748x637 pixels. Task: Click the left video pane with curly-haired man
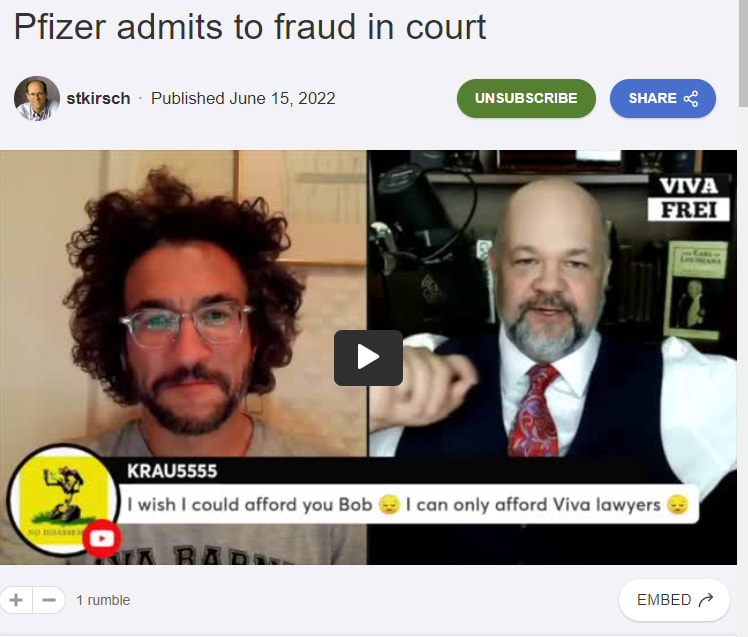pos(183,305)
